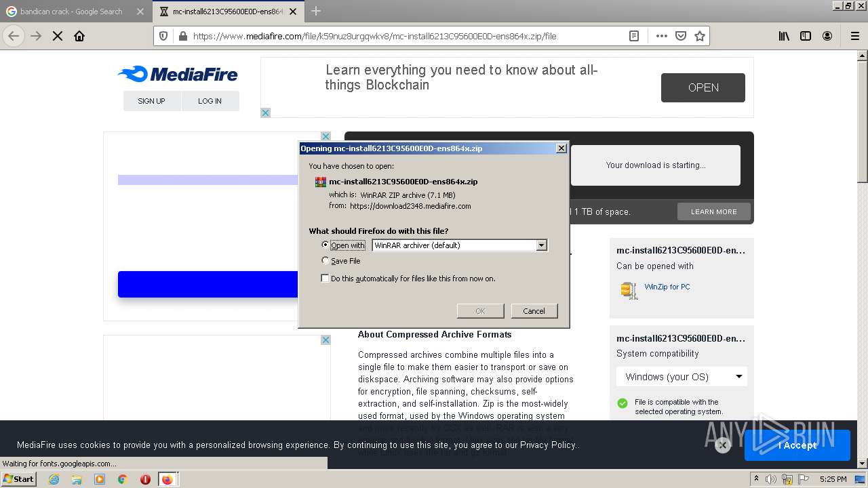
Task: Open the Library icon in toolbar
Action: (784, 36)
